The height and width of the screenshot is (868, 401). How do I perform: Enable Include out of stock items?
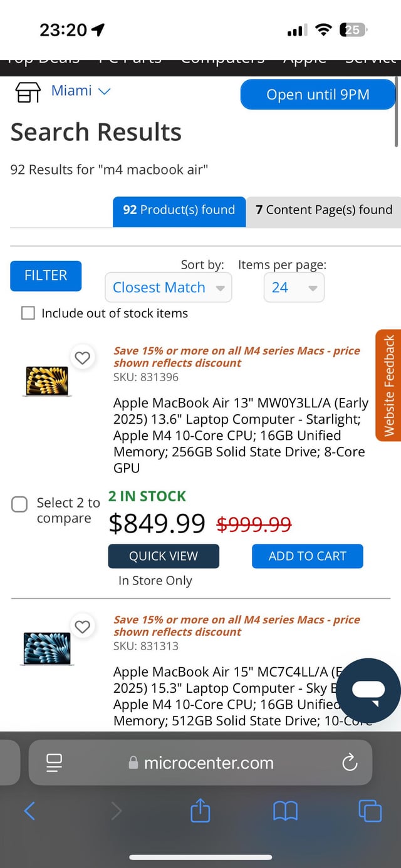[x=28, y=313]
